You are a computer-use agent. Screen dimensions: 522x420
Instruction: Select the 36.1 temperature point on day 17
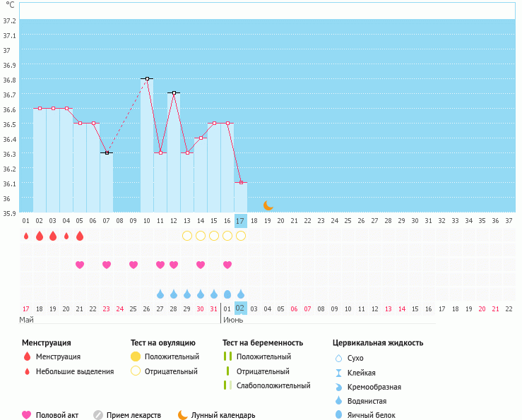click(x=241, y=182)
